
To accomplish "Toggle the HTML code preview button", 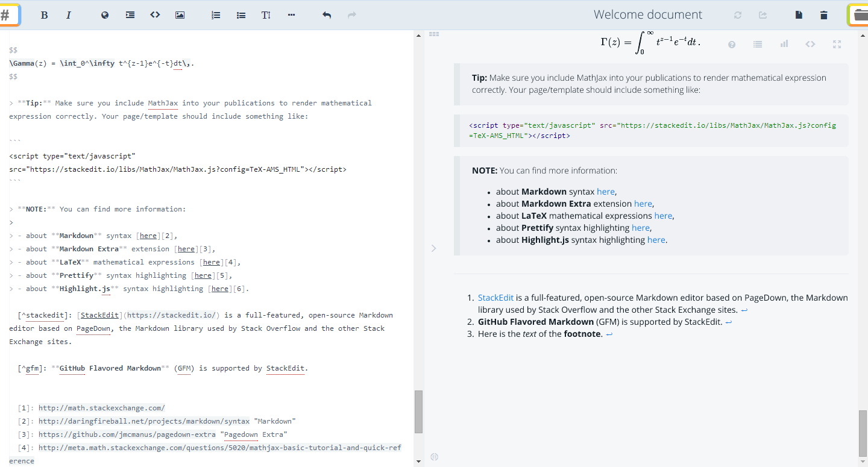I will 810,44.
